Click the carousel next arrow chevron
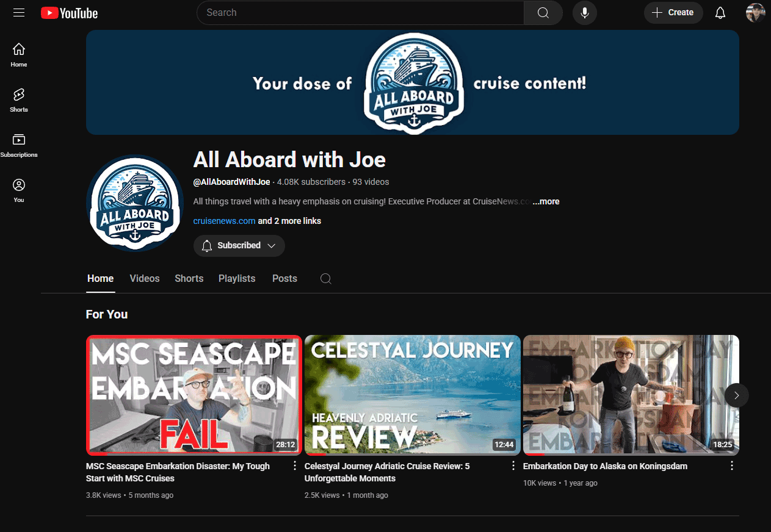The height and width of the screenshot is (532, 771). point(736,395)
